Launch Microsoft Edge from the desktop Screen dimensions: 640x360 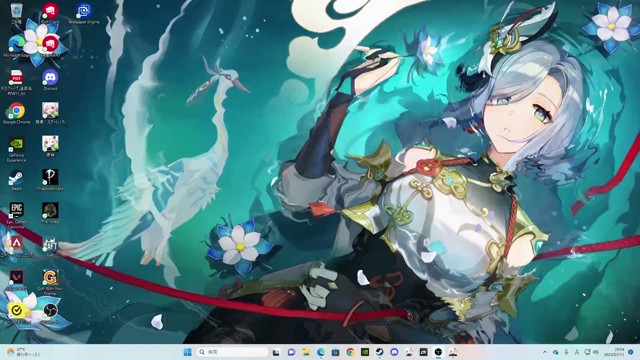[x=16, y=46]
